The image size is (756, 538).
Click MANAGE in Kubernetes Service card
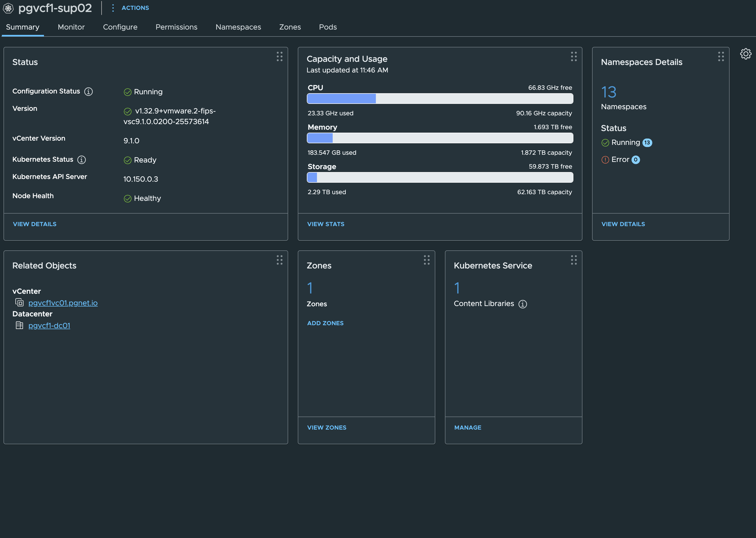[x=468, y=427]
